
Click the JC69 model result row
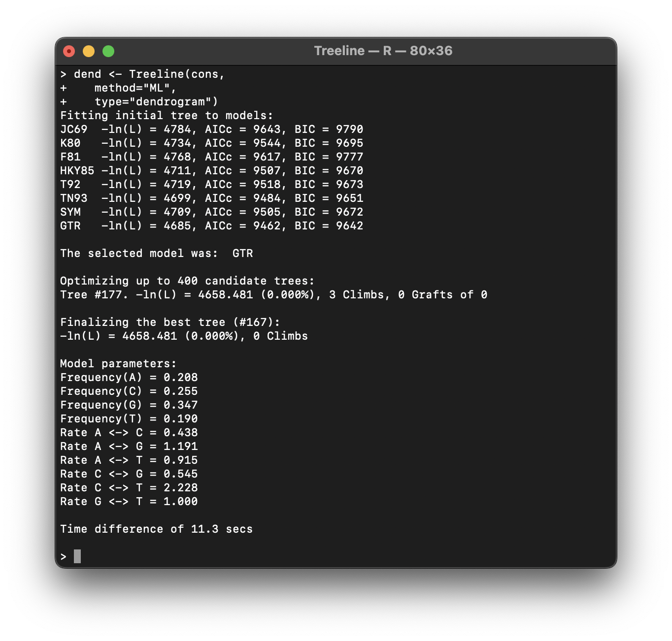(x=211, y=129)
